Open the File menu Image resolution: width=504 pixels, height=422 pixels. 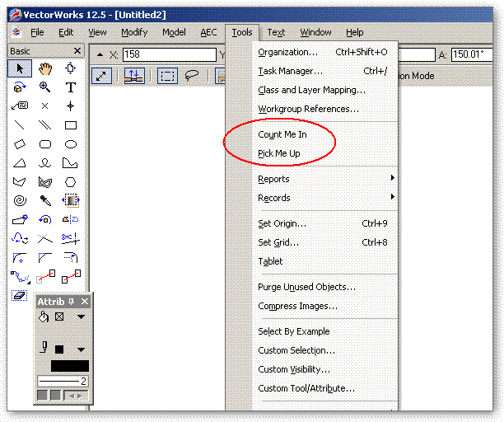[37, 32]
